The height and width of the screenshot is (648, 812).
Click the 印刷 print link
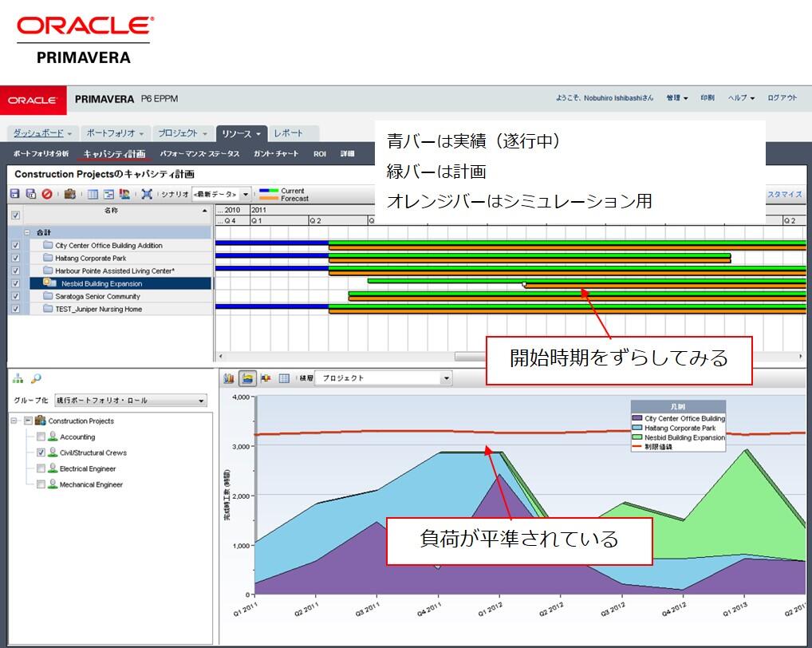[x=708, y=98]
